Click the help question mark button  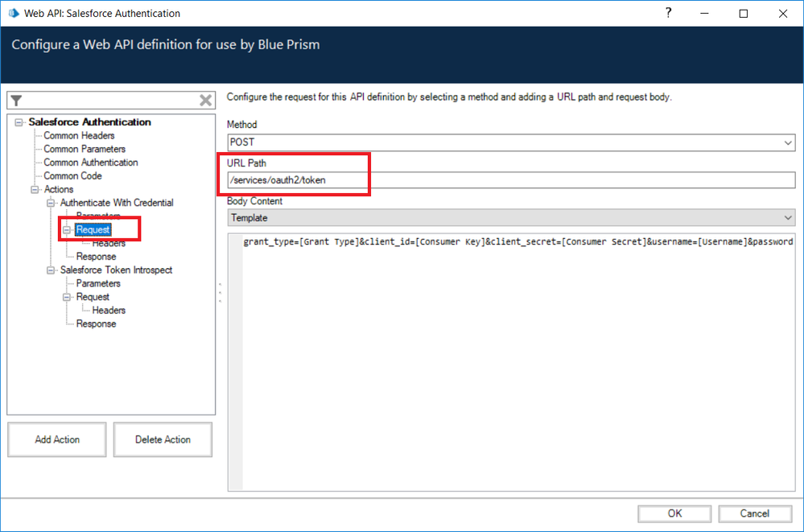coord(668,14)
